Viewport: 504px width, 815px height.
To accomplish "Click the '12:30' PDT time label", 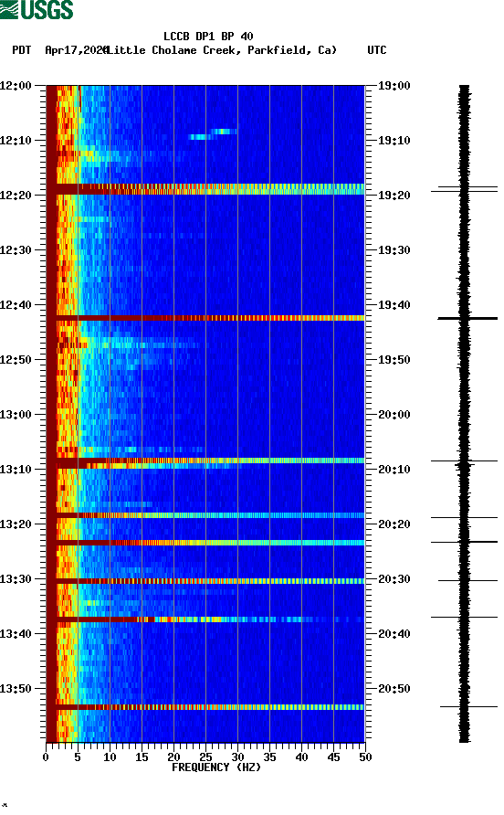I will tap(16, 250).
